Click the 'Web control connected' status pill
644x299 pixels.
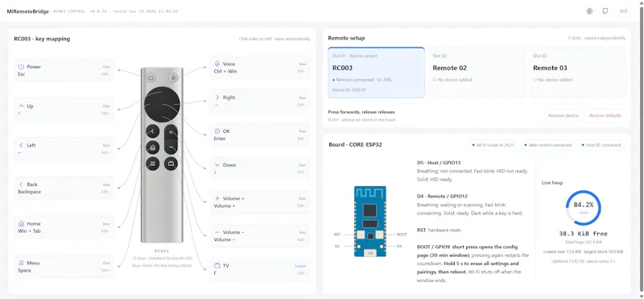(547, 145)
